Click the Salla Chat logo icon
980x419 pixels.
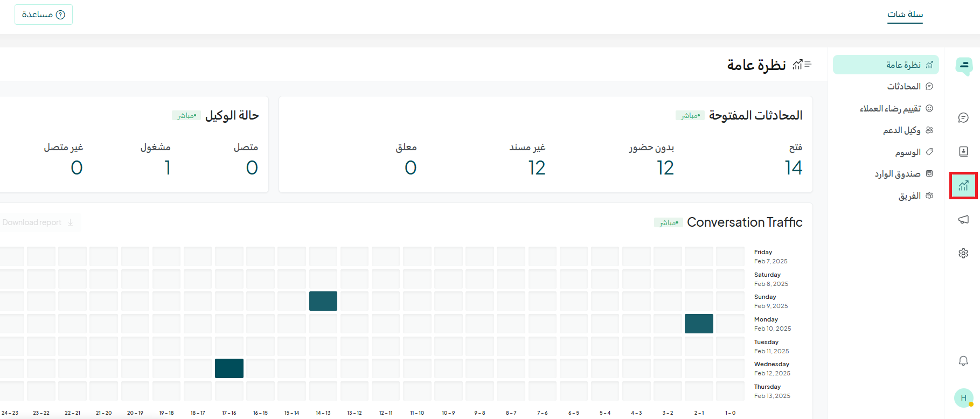[x=964, y=66]
